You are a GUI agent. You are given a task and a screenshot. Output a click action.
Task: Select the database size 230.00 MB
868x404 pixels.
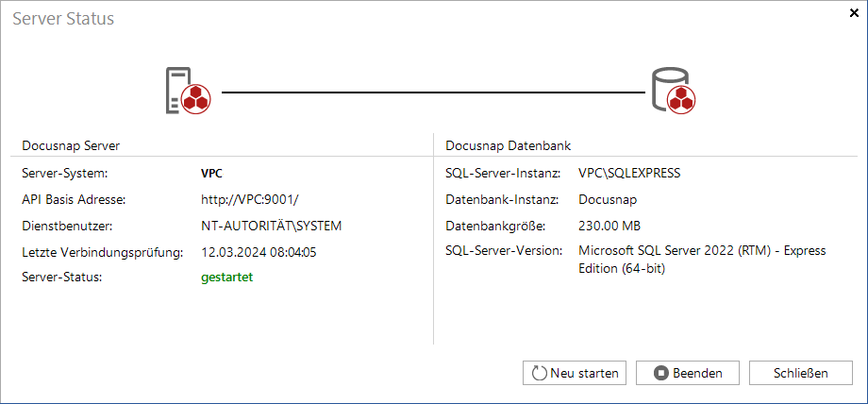[x=609, y=226]
